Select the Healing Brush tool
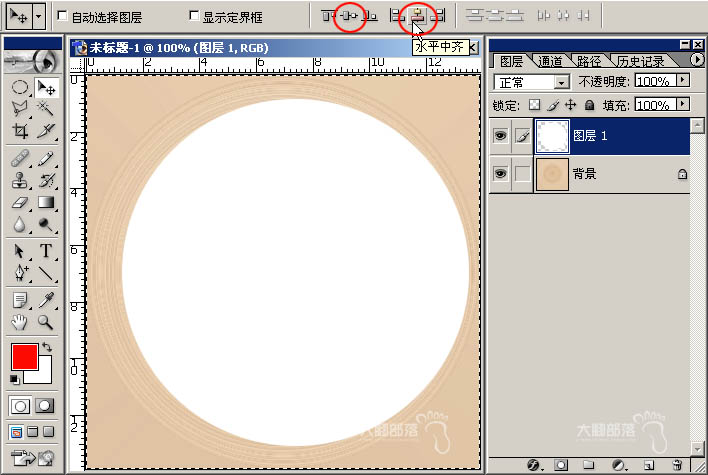The width and height of the screenshot is (708, 475). 19,159
